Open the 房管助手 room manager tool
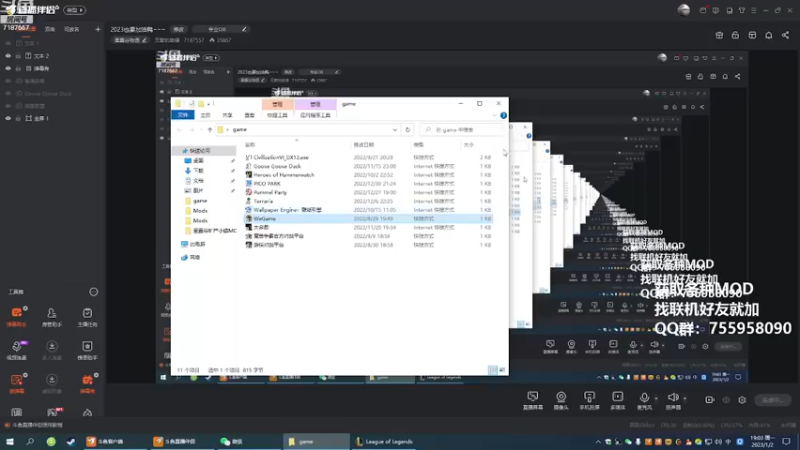The width and height of the screenshot is (800, 450). point(52,316)
